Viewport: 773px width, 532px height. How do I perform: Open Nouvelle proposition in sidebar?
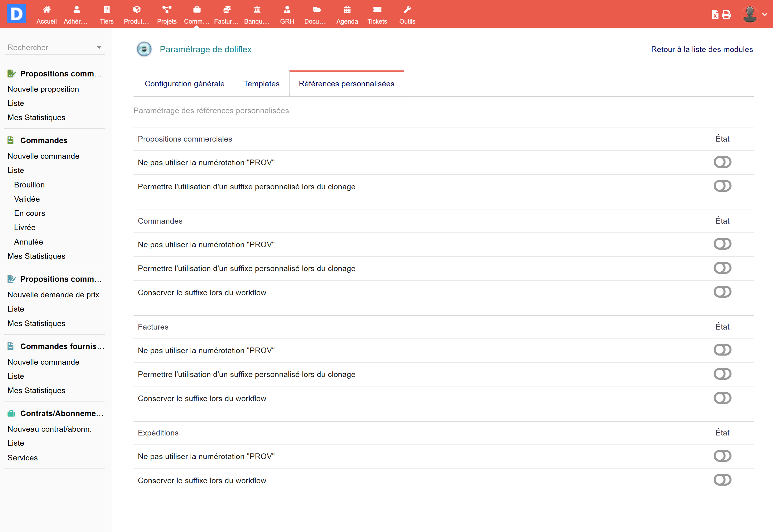pos(43,89)
